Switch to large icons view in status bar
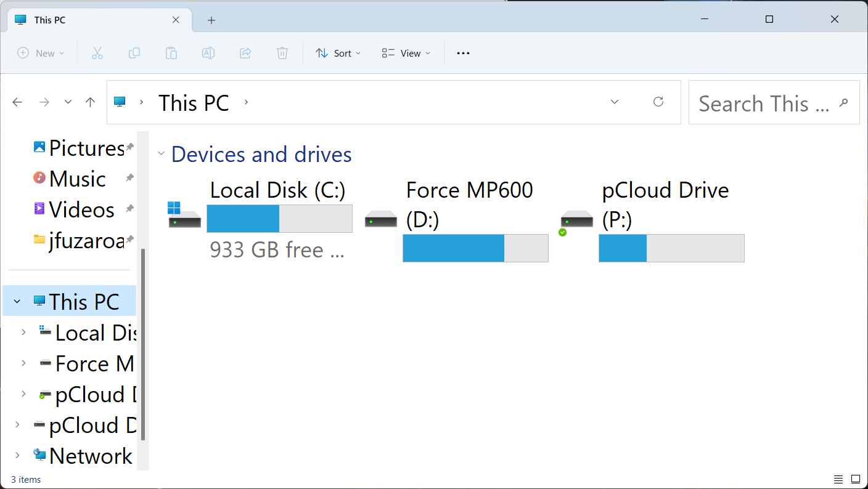 (856, 479)
